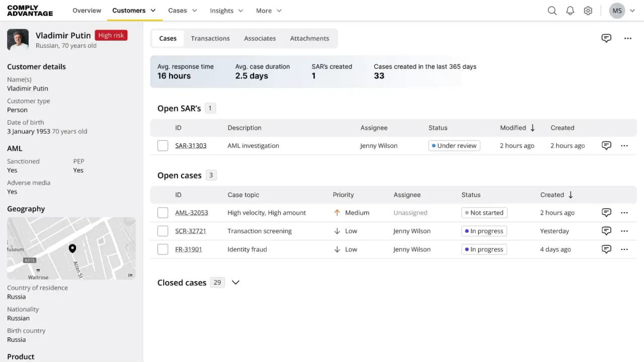
Task: Open the settings gear icon
Action: pyautogui.click(x=588, y=11)
